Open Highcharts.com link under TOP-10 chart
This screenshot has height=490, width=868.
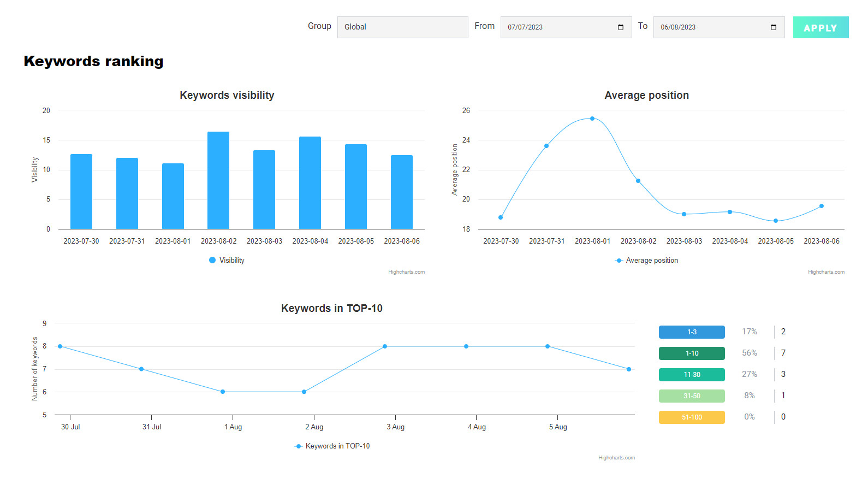click(616, 458)
